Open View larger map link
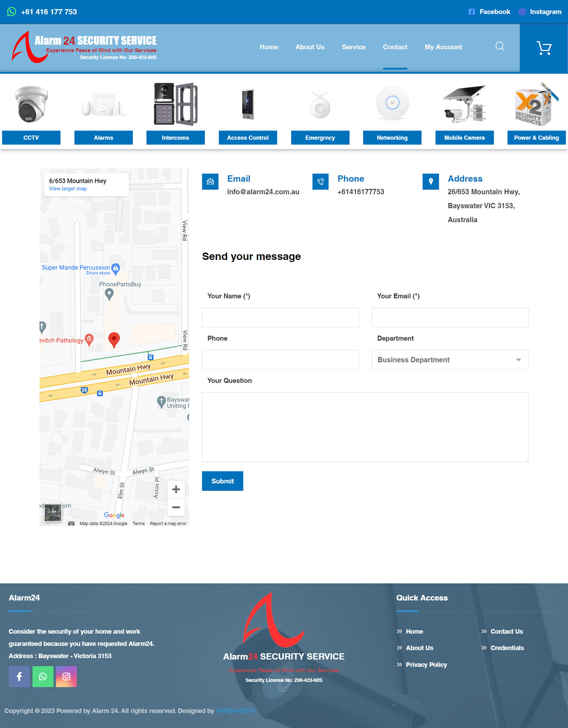The height and width of the screenshot is (728, 568). [x=68, y=189]
